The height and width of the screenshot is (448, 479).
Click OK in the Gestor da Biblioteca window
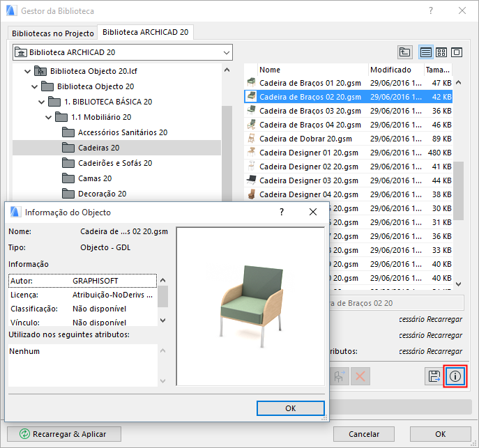[440, 434]
